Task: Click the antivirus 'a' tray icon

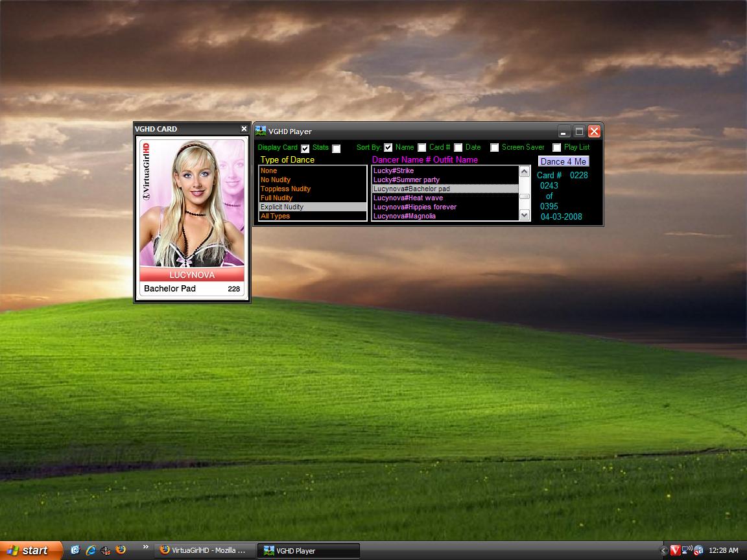Action: coord(699,550)
